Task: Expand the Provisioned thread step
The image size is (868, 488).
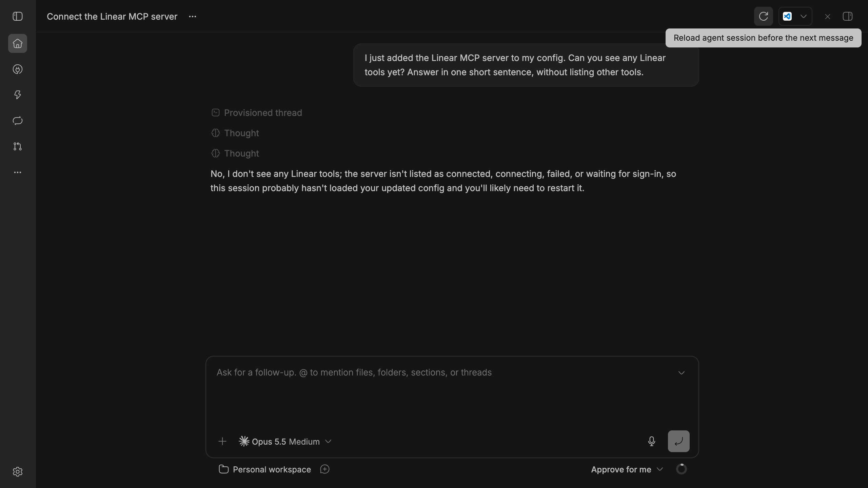Action: (x=256, y=113)
